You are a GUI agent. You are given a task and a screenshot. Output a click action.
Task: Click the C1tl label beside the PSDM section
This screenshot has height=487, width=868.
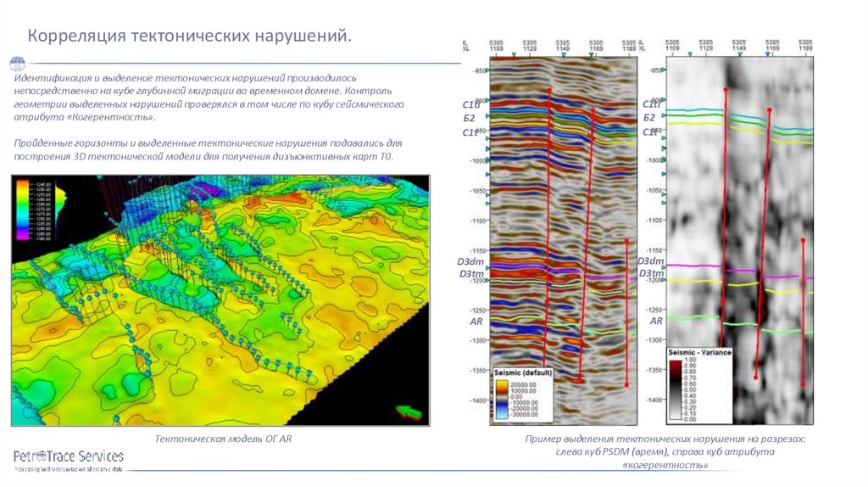coord(471,104)
